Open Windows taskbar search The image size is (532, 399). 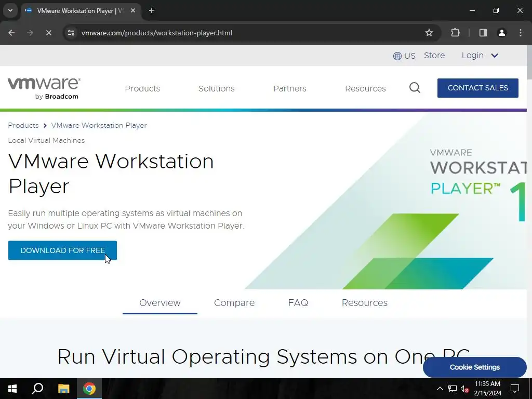point(37,389)
